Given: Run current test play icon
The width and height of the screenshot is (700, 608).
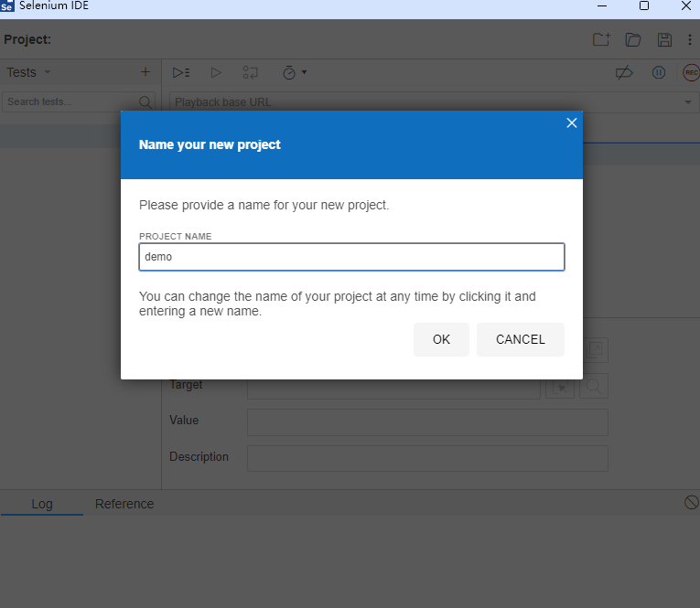Looking at the screenshot, I should coord(216,72).
